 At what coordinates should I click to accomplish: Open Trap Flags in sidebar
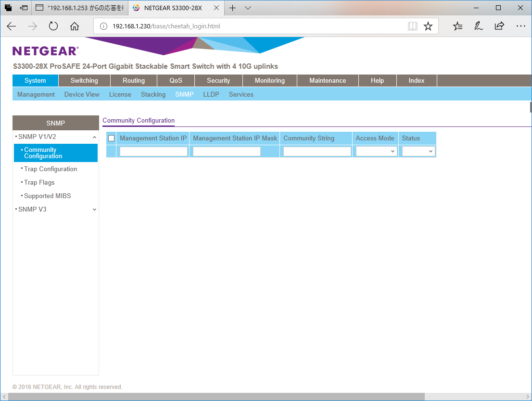(x=39, y=183)
